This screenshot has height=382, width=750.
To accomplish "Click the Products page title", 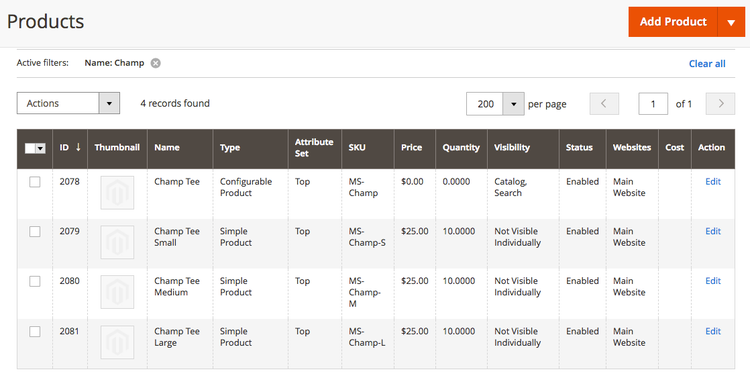I will point(45,22).
